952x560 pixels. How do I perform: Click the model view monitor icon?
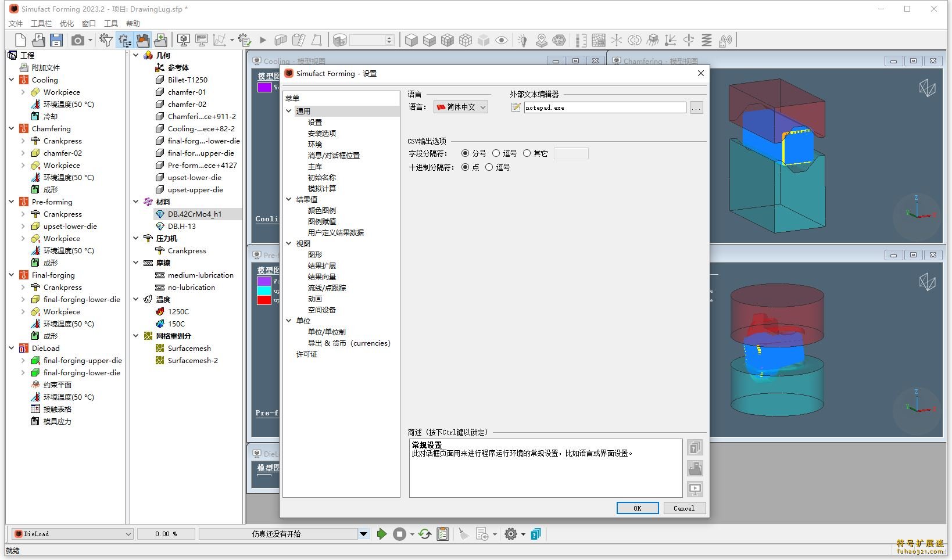(184, 40)
